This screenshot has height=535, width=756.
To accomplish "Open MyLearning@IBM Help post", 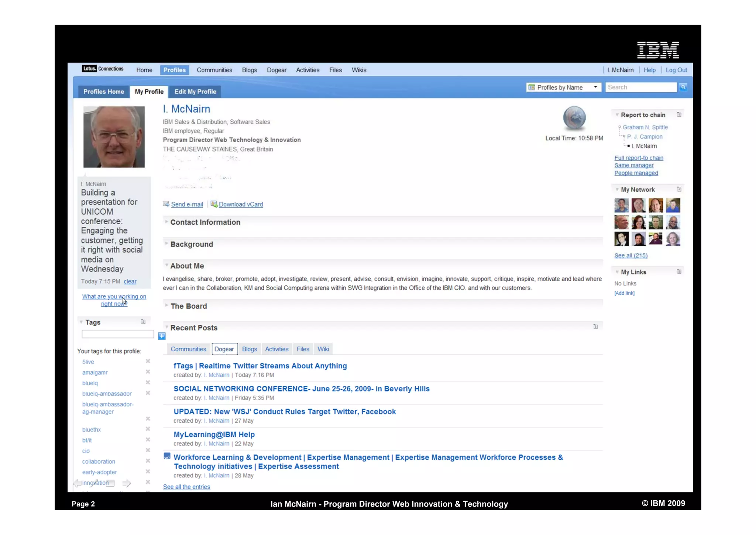I will [214, 435].
